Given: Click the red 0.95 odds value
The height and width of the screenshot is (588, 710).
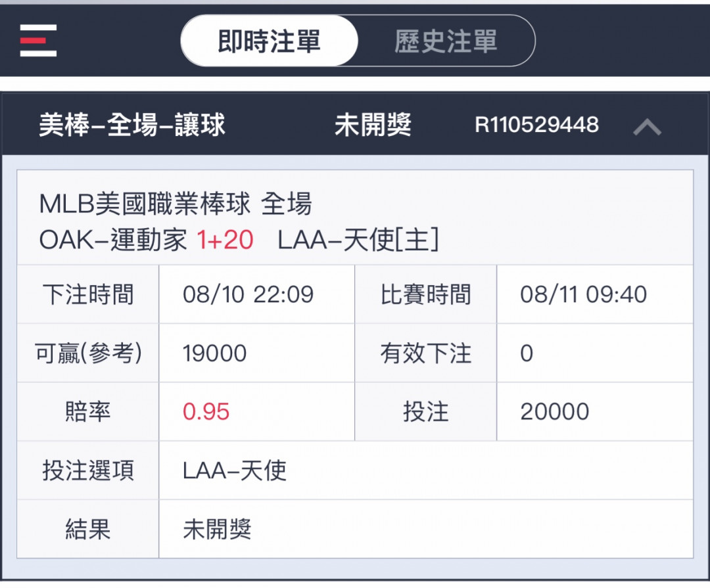Looking at the screenshot, I should pyautogui.click(x=206, y=411).
